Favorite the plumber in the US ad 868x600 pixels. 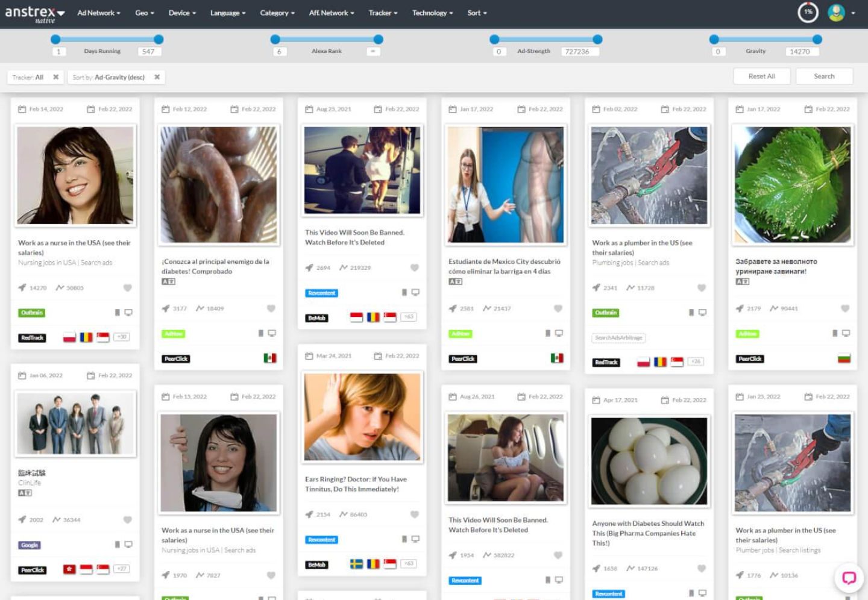702,288
